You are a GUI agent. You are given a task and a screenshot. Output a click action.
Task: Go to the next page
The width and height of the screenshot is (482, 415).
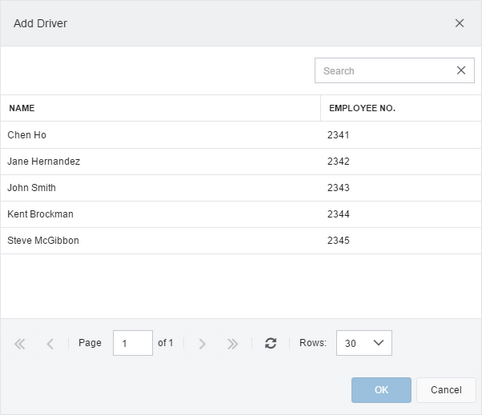(x=202, y=343)
